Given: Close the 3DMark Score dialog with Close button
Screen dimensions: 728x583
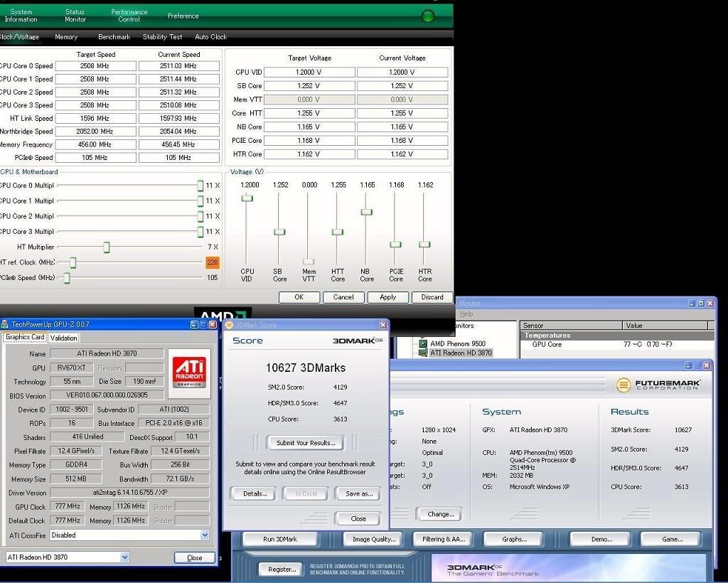Looking at the screenshot, I should point(358,518).
